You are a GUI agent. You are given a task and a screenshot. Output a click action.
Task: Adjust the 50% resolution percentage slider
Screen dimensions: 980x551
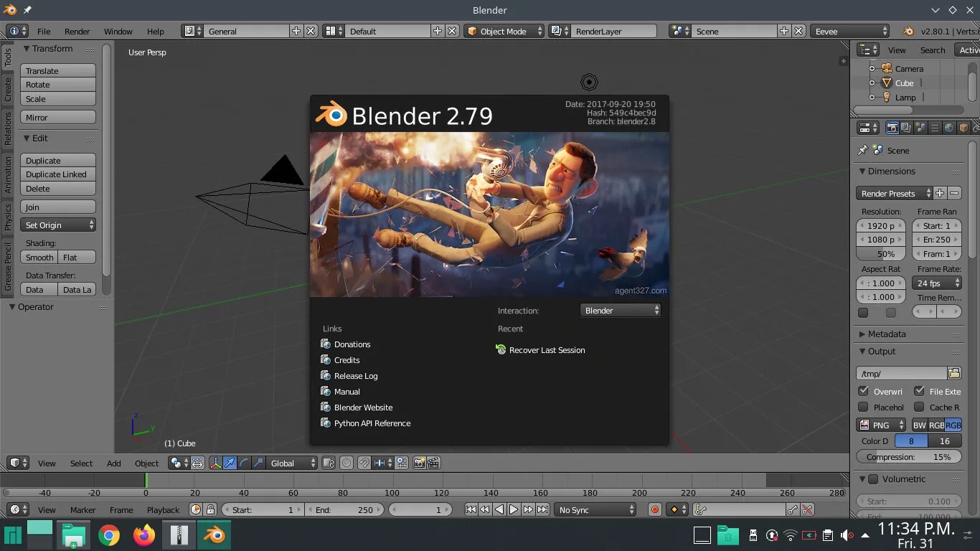click(x=882, y=253)
